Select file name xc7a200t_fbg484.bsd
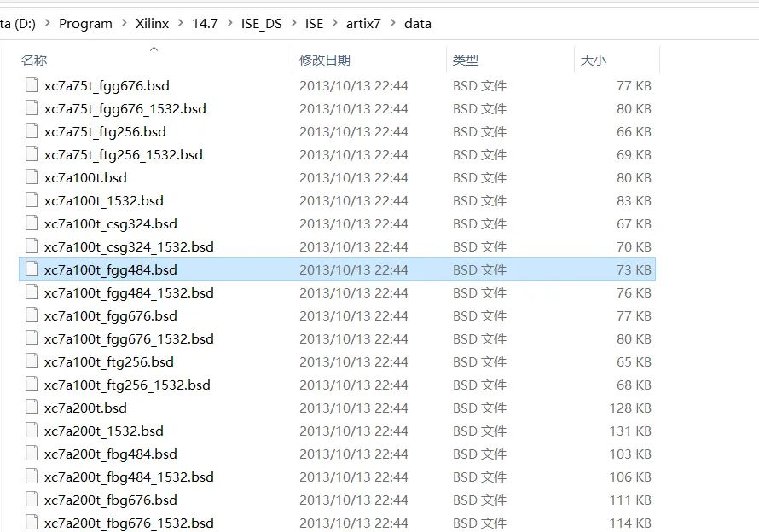Screen dimensions: 759x532 (x=110, y=454)
